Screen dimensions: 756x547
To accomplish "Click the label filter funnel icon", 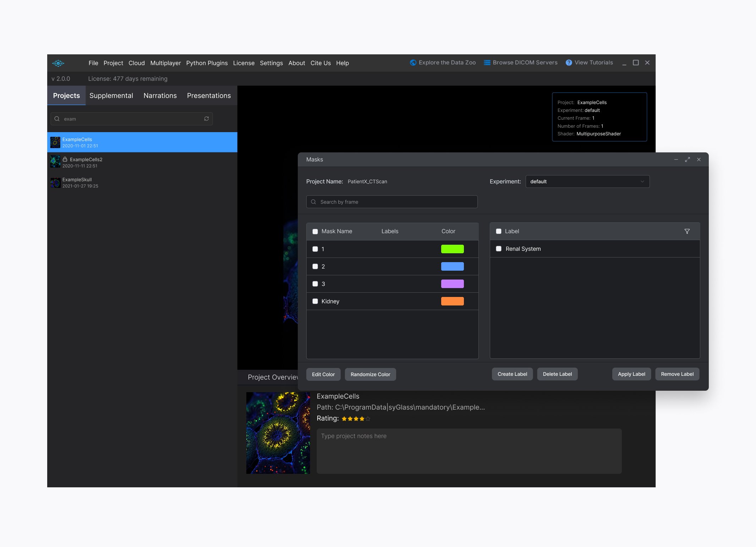I will (687, 231).
